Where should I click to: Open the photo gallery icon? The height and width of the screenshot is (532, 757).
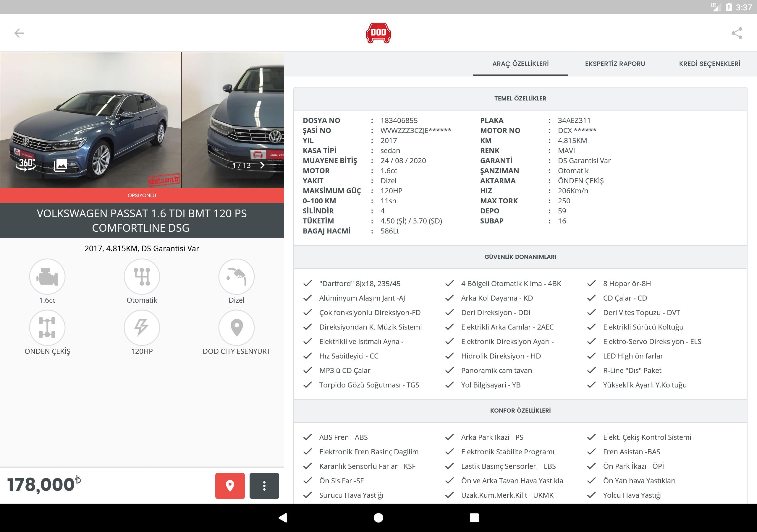(x=60, y=165)
